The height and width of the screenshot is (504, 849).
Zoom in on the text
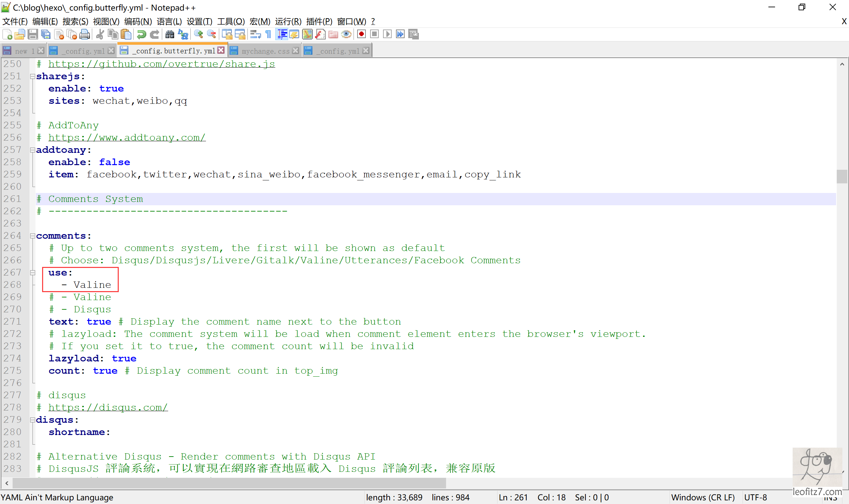click(x=199, y=34)
